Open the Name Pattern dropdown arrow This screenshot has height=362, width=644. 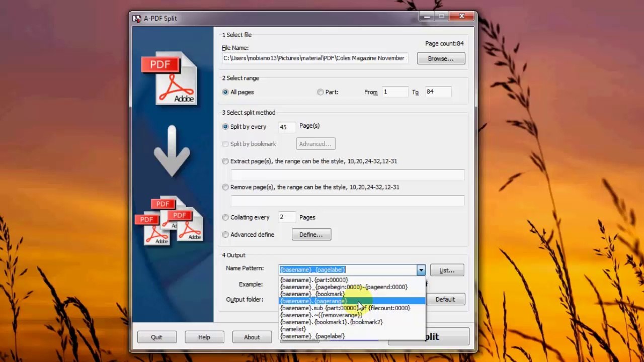pyautogui.click(x=421, y=270)
